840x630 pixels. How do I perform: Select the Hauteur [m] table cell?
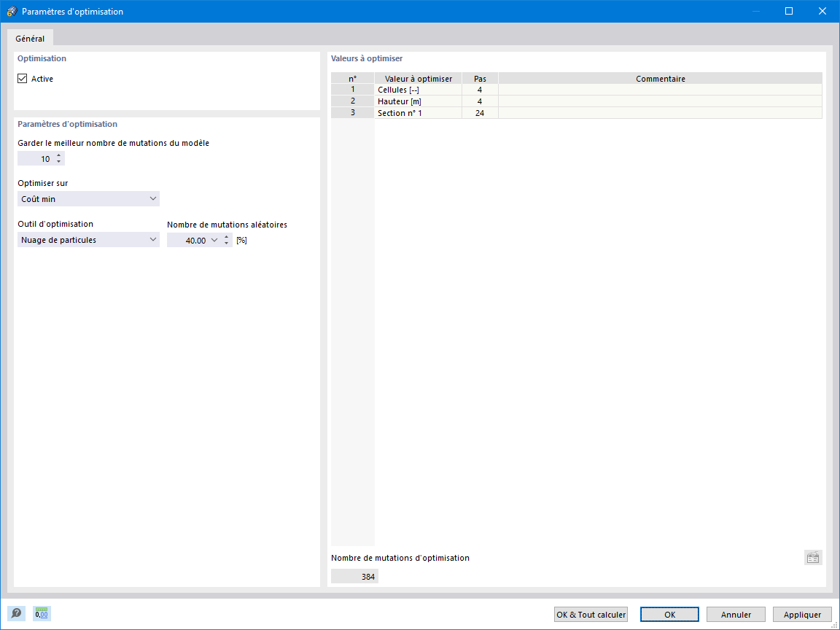418,101
